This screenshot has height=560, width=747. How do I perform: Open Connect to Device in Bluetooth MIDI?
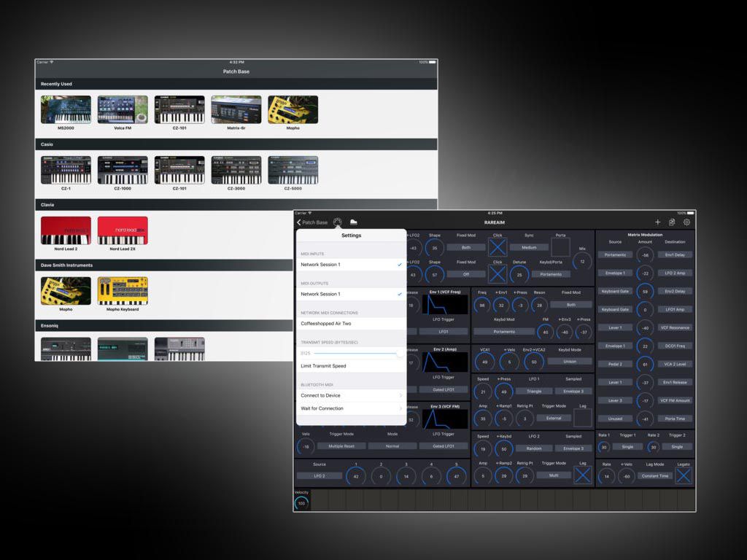(x=351, y=395)
